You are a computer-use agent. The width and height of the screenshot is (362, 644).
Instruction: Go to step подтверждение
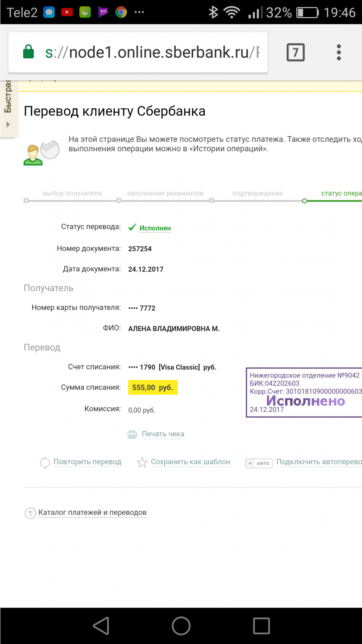pyautogui.click(x=258, y=193)
